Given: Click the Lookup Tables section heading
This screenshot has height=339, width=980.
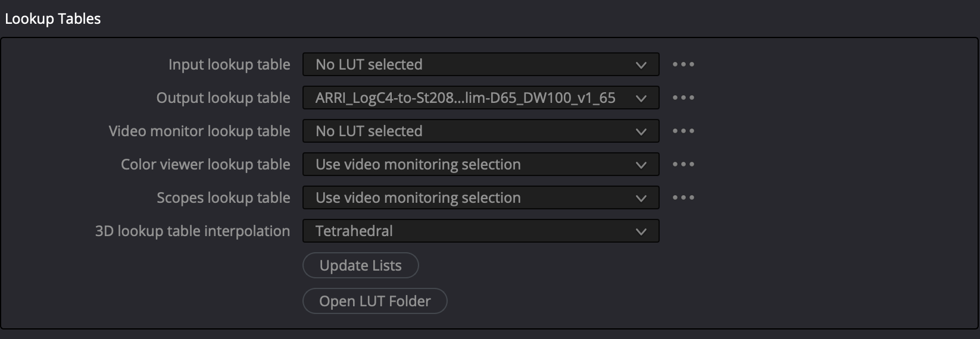Looking at the screenshot, I should (53, 19).
